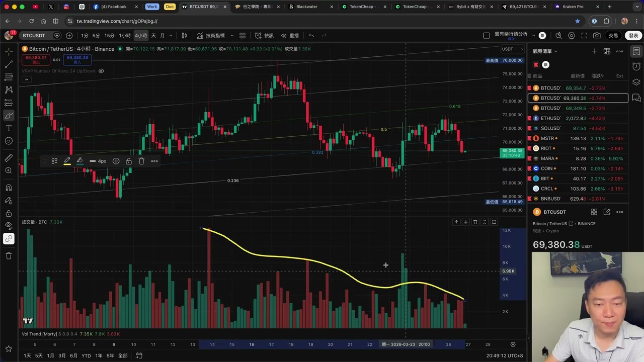Switch to the 1 hour timeframe
Screen dimensions: 644x362
[125, 36]
